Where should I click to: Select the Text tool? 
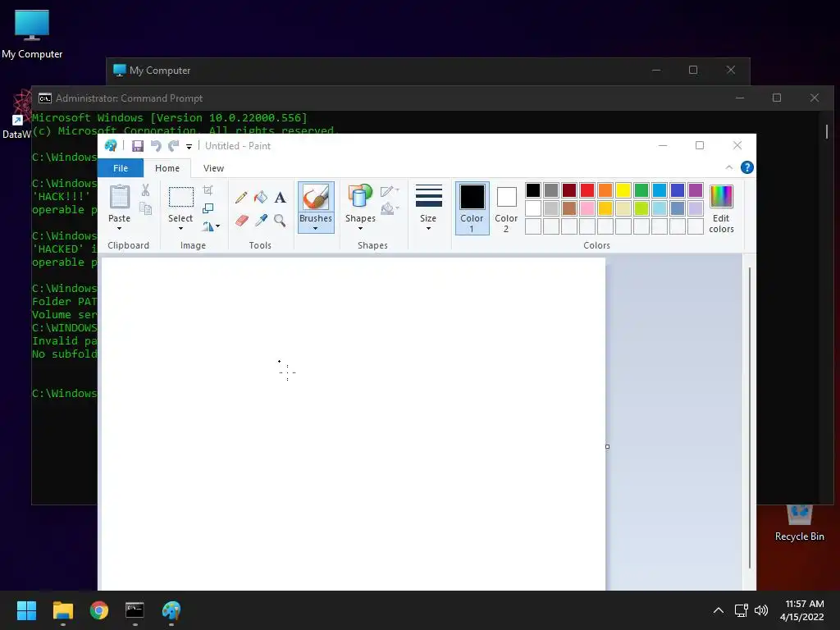[280, 198]
